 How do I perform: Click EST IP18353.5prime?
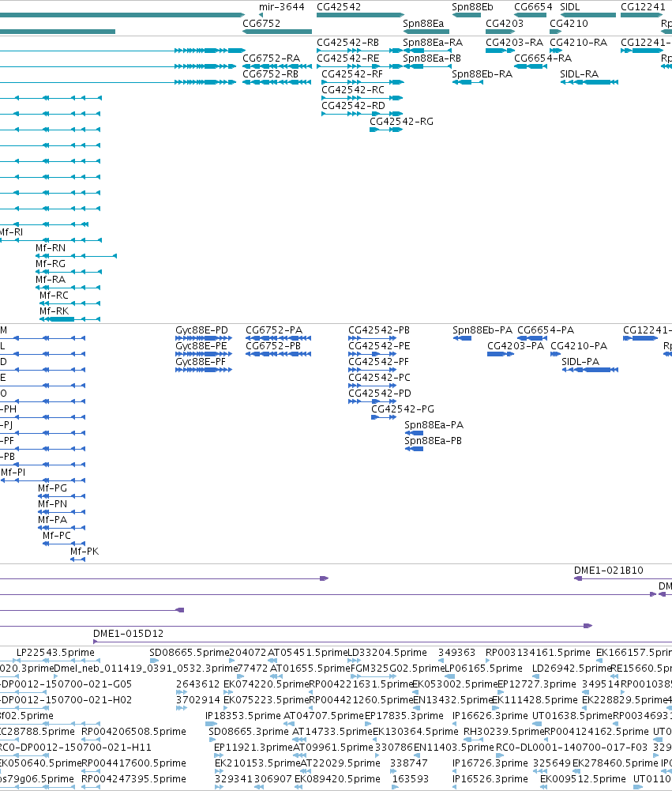(243, 715)
